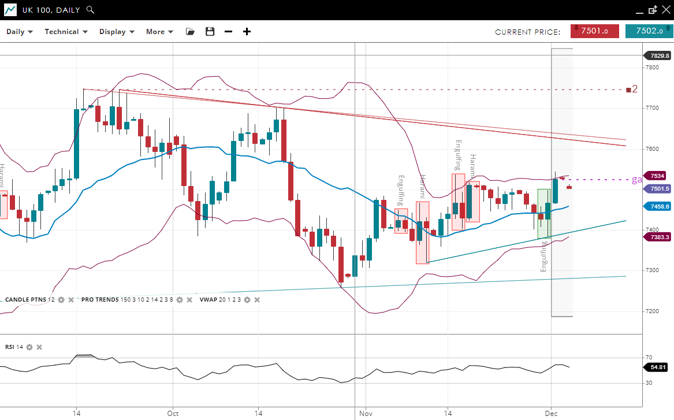Remove the RSI indicator panel

click(39, 347)
